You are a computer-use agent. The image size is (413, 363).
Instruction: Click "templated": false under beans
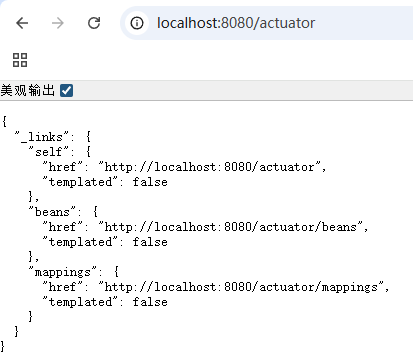pos(105,242)
